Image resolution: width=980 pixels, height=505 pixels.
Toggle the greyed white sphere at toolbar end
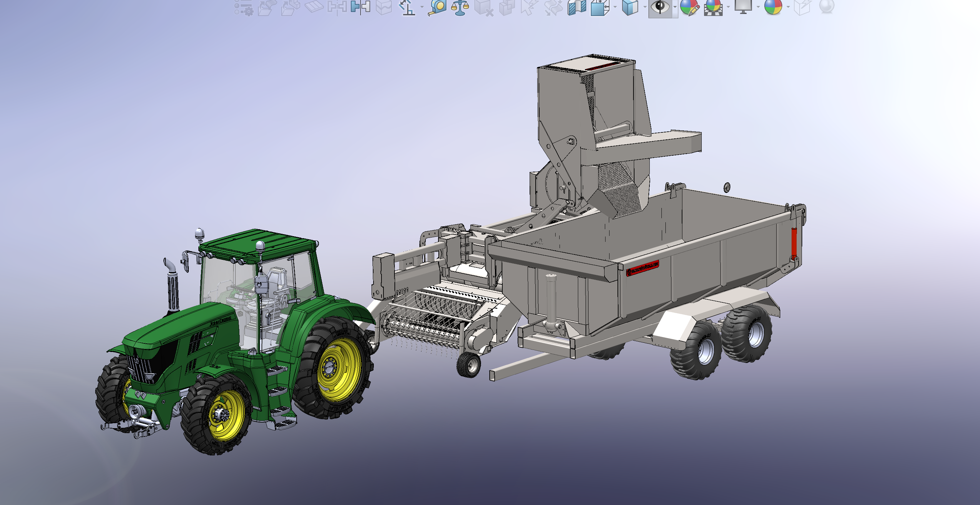pyautogui.click(x=826, y=6)
